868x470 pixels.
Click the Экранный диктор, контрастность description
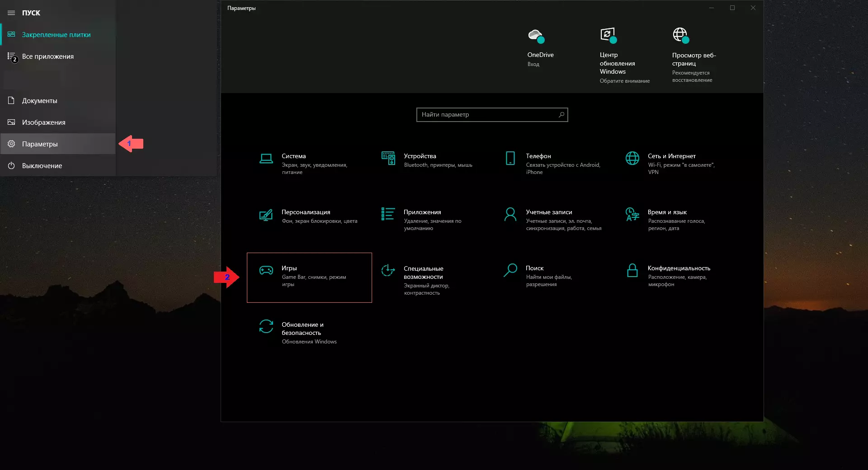pos(427,289)
